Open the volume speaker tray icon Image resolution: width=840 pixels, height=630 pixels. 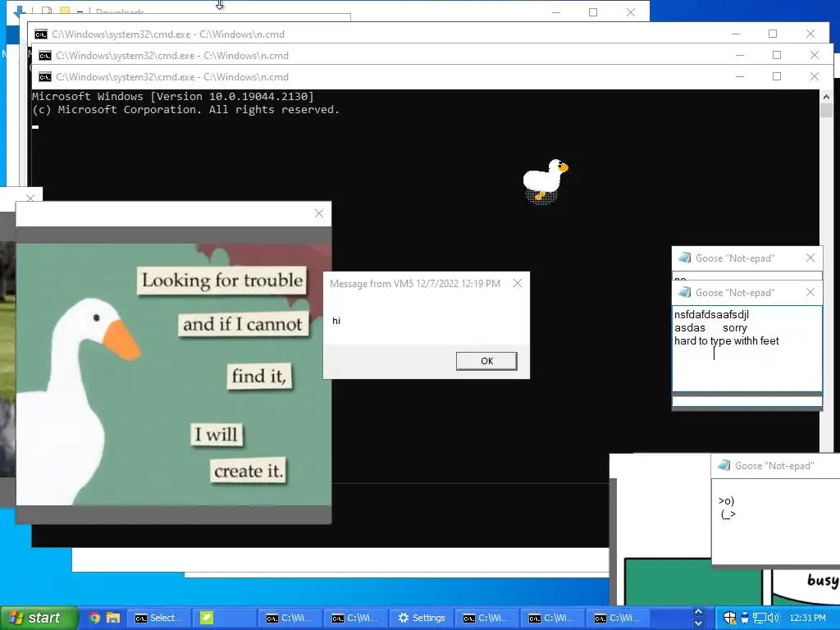(773, 618)
